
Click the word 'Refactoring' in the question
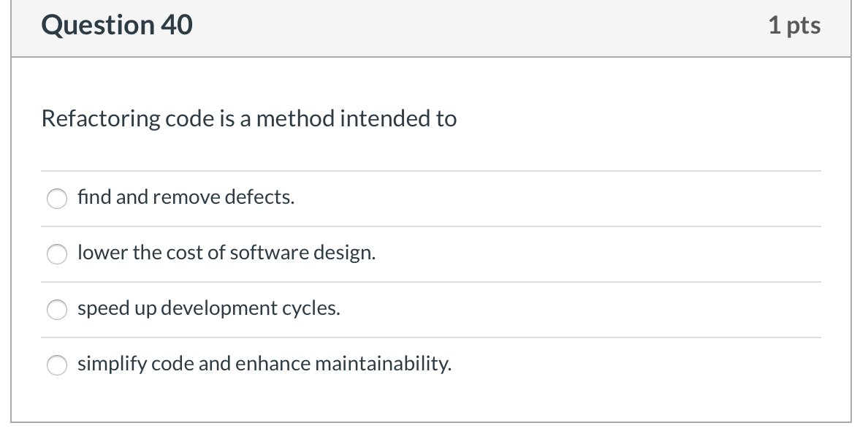(101, 119)
